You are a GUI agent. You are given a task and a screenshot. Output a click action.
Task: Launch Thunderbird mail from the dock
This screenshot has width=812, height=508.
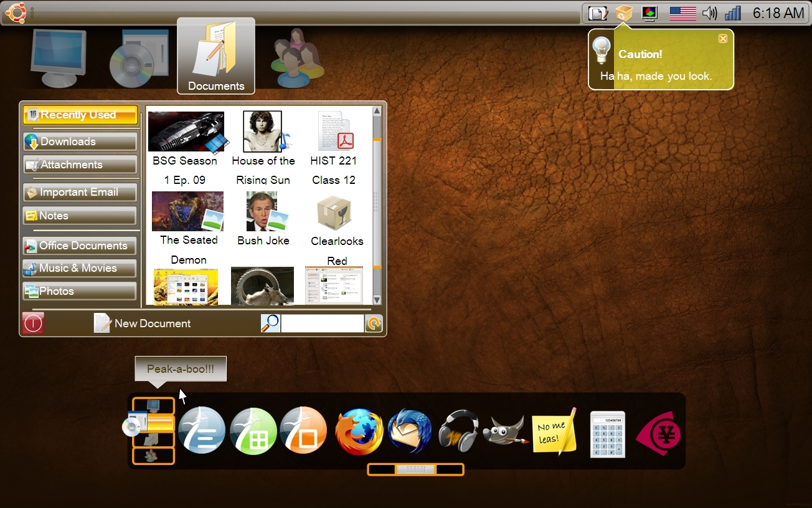coord(410,431)
